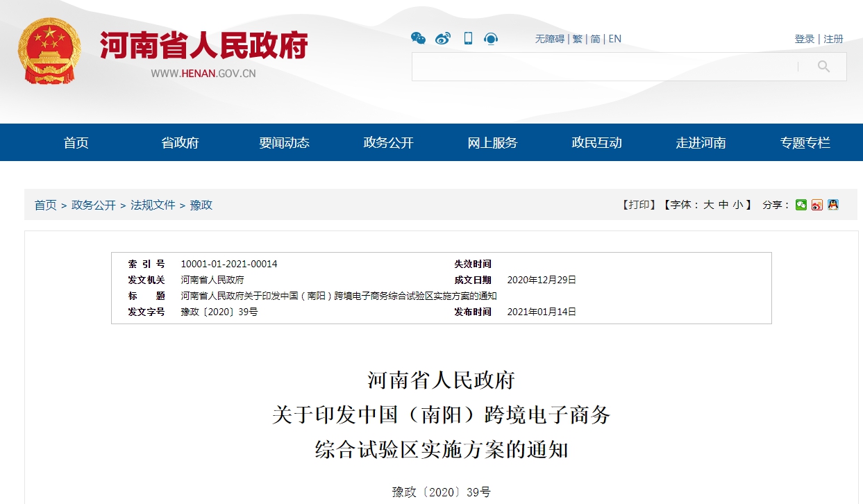Share the article via the WeChat share icon
The width and height of the screenshot is (863, 504).
802,205
